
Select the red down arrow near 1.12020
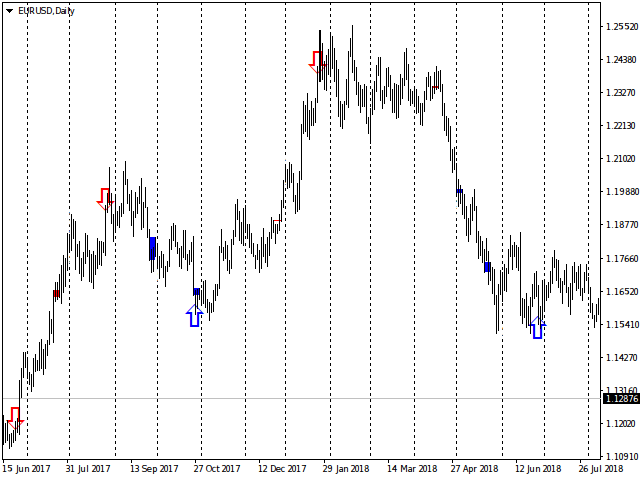[x=15, y=418]
